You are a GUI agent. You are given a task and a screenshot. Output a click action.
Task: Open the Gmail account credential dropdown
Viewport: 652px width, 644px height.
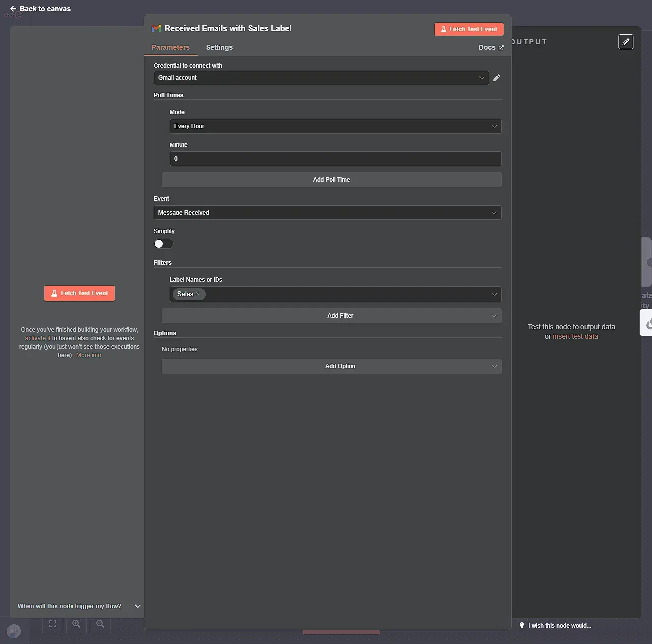320,78
